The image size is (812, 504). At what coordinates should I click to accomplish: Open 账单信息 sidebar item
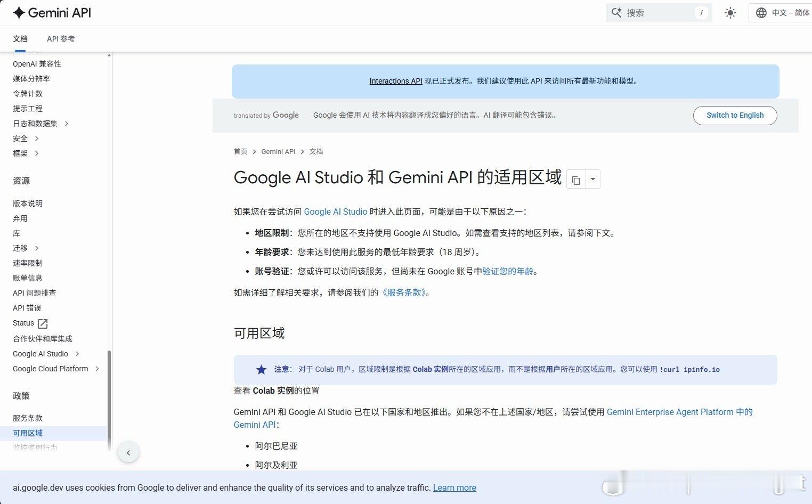coord(28,278)
